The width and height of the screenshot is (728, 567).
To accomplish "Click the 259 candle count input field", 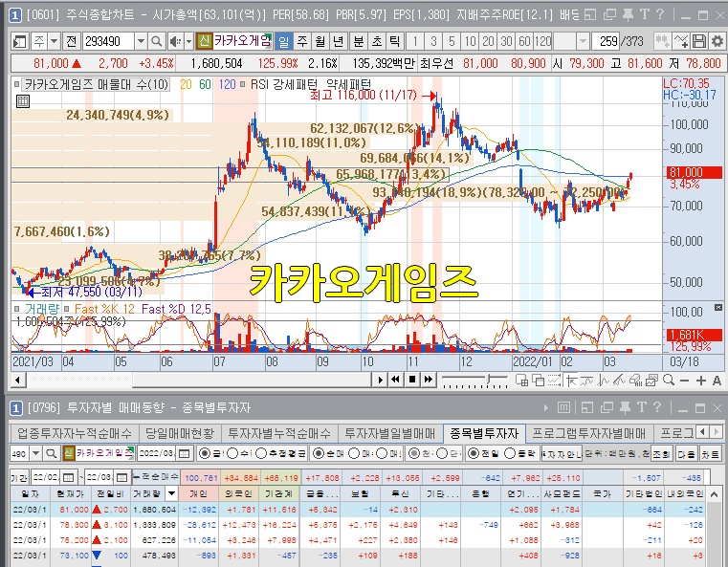I will click(x=606, y=42).
